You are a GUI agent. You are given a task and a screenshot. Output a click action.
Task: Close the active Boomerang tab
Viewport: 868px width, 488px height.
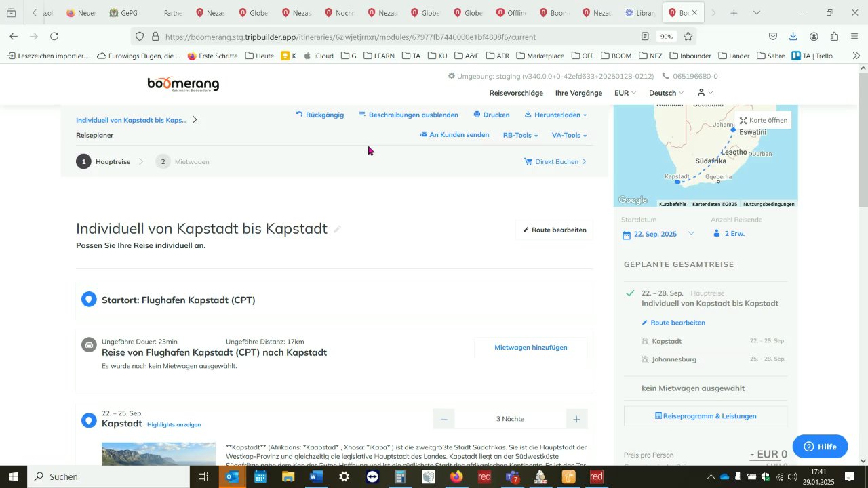click(x=694, y=13)
